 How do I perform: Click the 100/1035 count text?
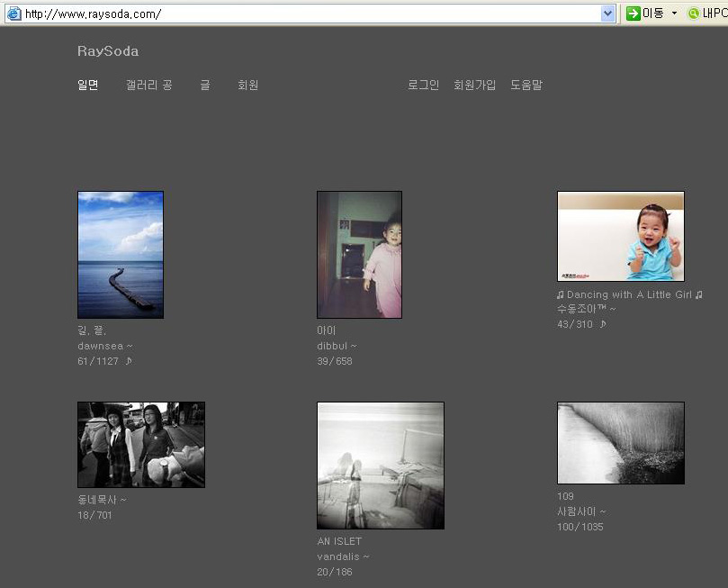580,527
